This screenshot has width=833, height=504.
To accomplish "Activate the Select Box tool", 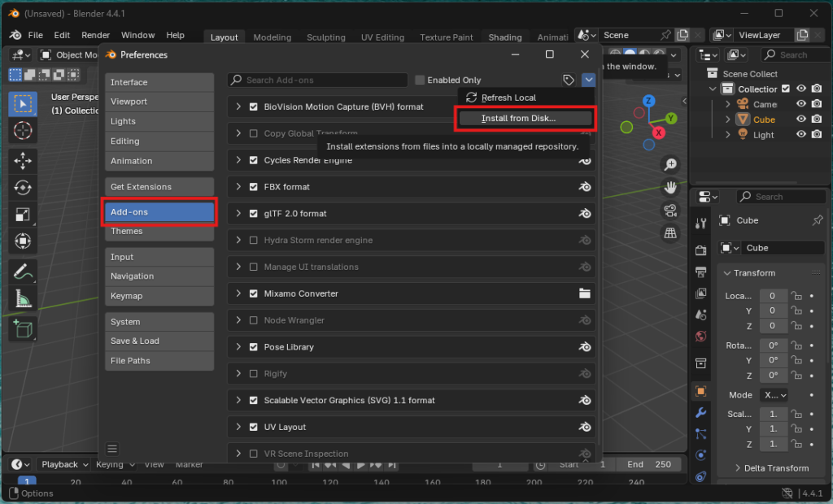I will [x=22, y=103].
